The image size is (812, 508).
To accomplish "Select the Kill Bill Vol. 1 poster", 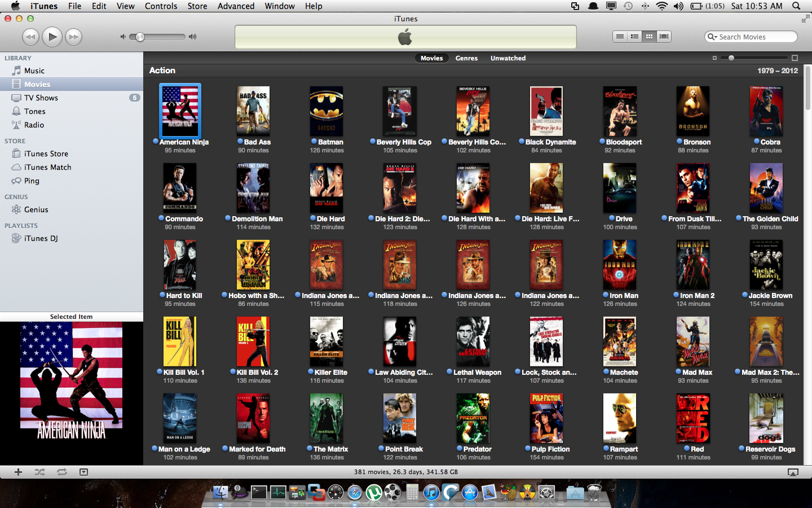I will pyautogui.click(x=180, y=341).
